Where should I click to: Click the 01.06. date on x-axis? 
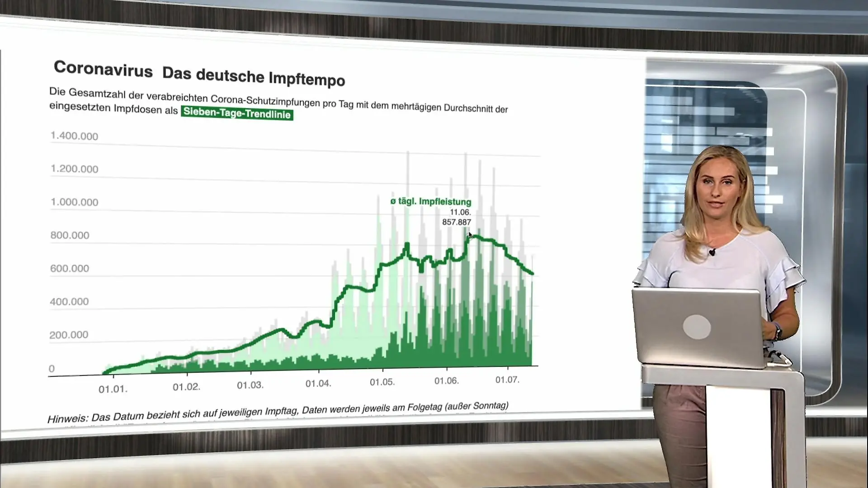[447, 380]
